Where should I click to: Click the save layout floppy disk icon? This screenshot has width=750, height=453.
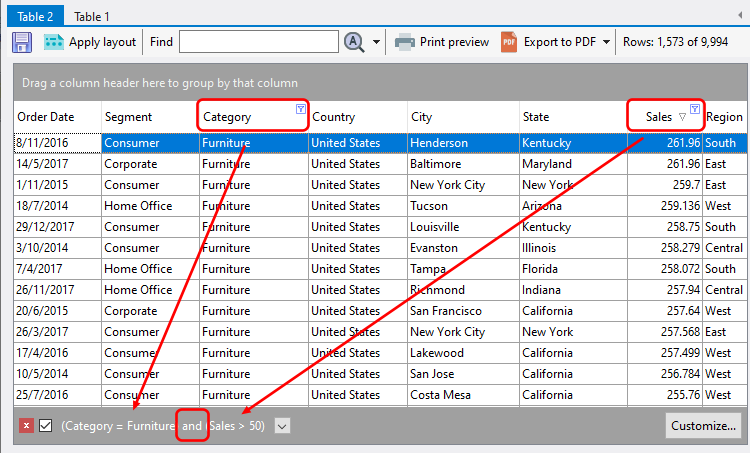22,42
